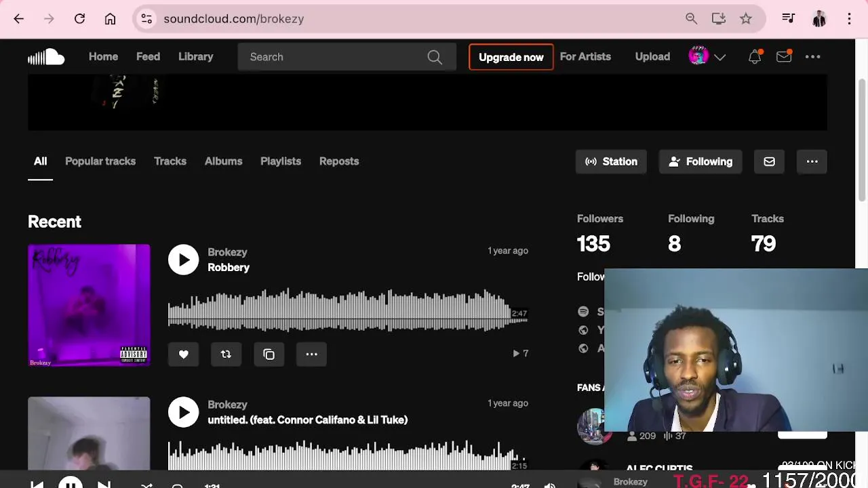868x488 pixels.
Task: Open the profile more options dots
Action: point(812,161)
